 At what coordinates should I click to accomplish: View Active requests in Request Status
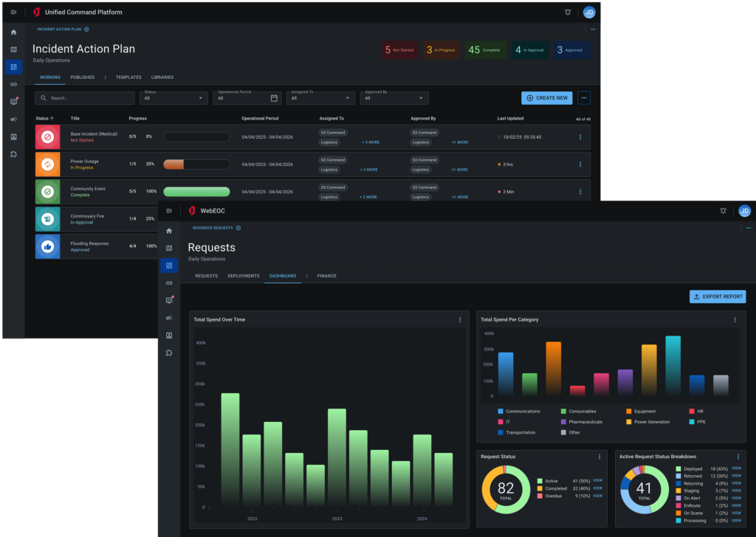point(597,481)
